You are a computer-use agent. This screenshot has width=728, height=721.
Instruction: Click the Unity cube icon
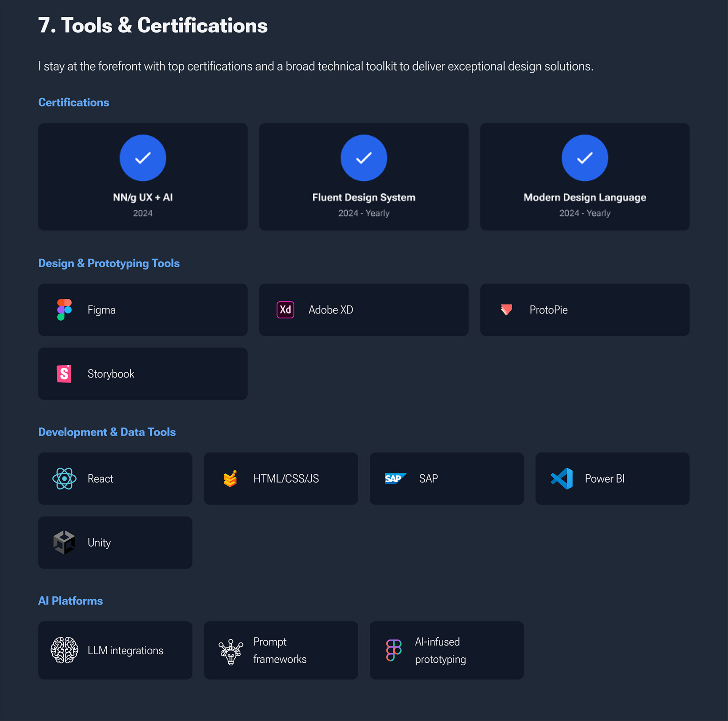pyautogui.click(x=64, y=542)
